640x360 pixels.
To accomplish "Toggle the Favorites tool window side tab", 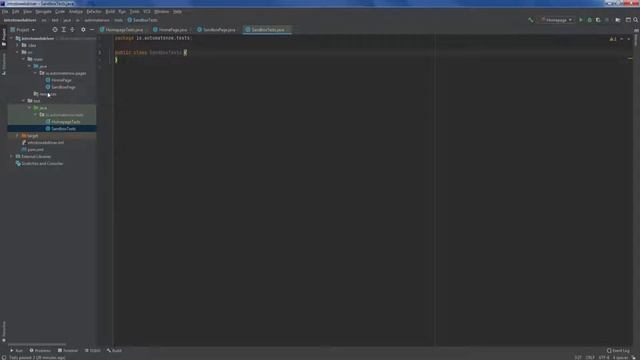I will click(4, 331).
